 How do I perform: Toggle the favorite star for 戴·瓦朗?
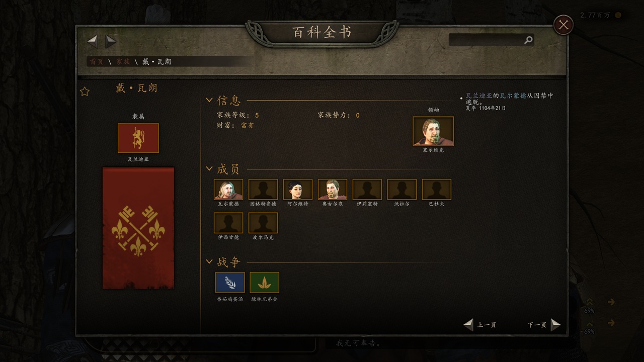pyautogui.click(x=85, y=92)
